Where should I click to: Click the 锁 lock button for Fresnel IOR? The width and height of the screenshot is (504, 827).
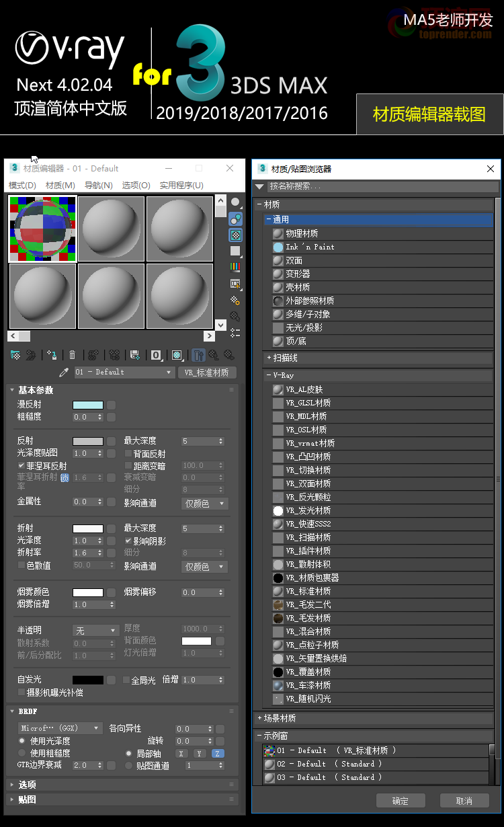click(65, 477)
